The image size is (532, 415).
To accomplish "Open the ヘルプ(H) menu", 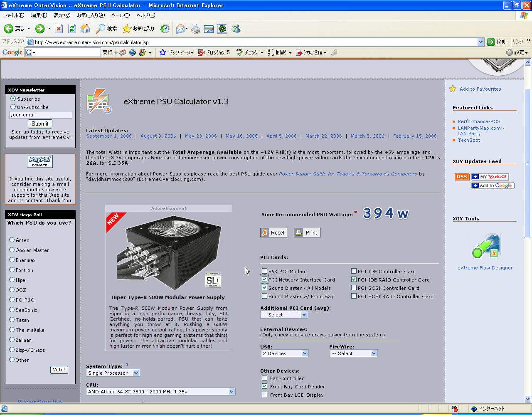I will pos(146,15).
